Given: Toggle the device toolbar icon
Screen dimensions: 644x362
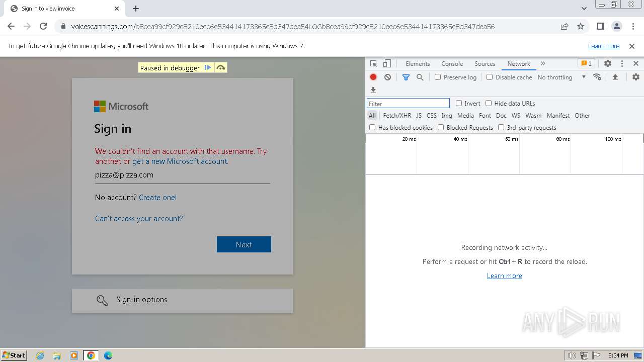Looking at the screenshot, I should click(x=387, y=64).
